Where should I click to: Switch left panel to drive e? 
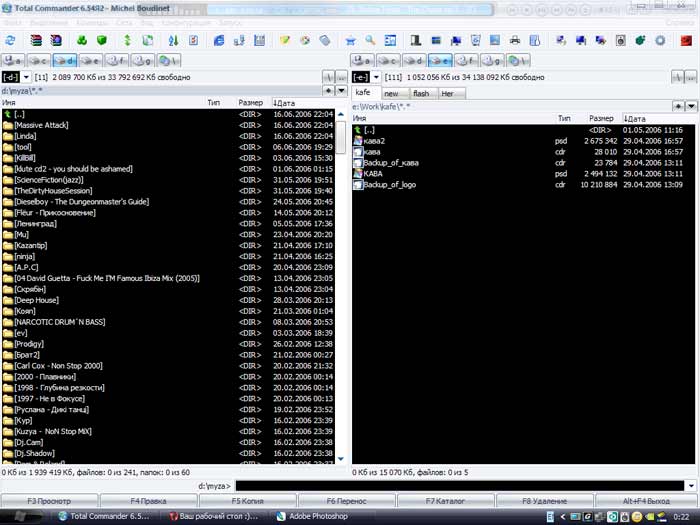click(91, 60)
